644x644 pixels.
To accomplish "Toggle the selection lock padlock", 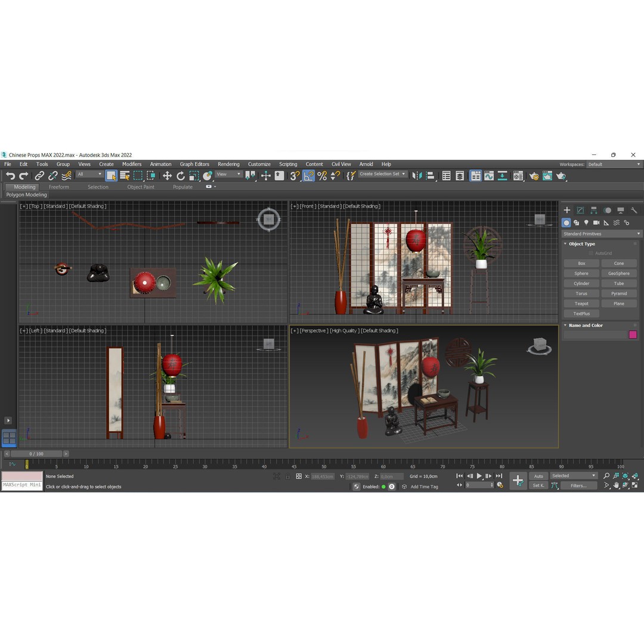I will tap(287, 476).
